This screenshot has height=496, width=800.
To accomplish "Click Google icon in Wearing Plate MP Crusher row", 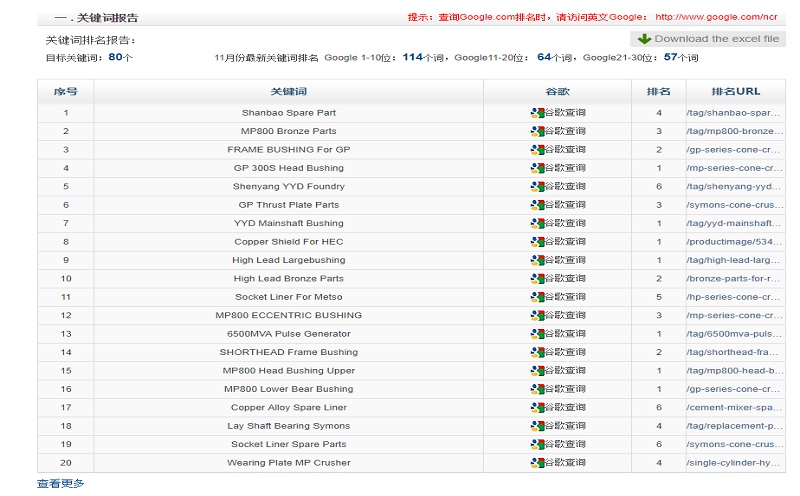I will 537,462.
